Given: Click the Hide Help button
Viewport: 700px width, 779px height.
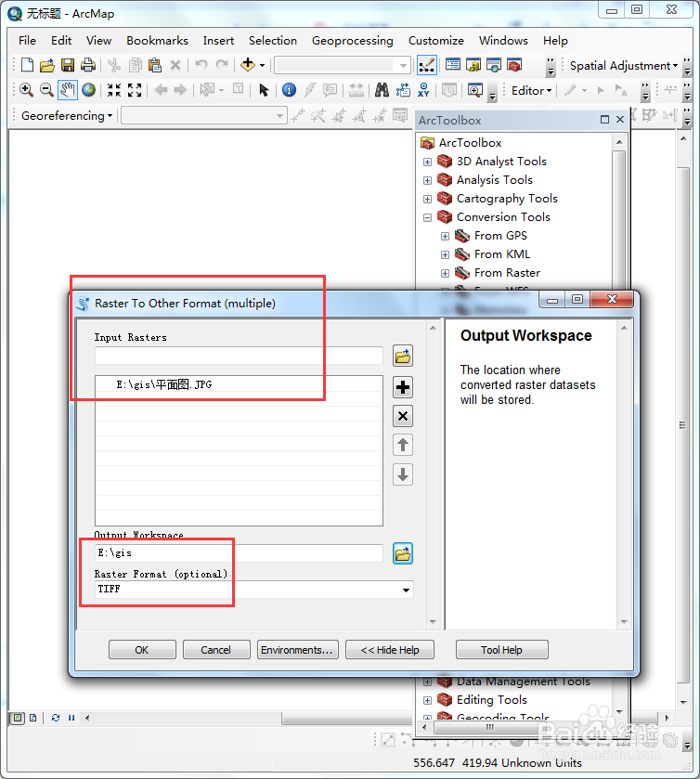Looking at the screenshot, I should point(390,650).
